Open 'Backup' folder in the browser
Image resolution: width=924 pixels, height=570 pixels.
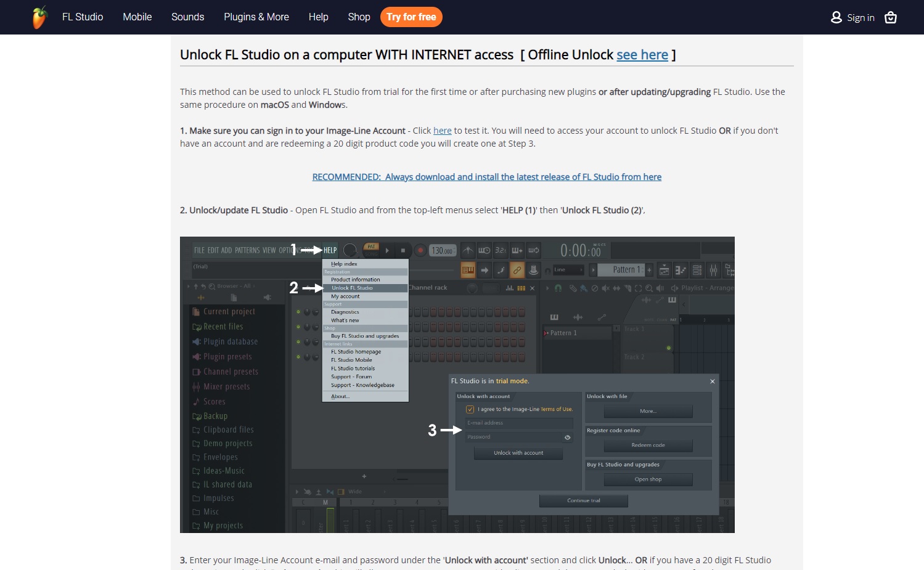pyautogui.click(x=210, y=417)
